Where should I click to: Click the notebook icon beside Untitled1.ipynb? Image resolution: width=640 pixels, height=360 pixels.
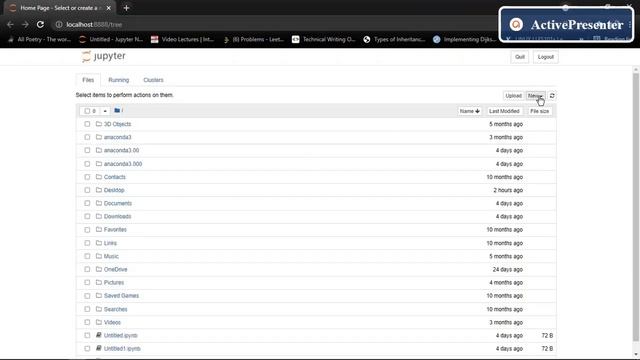[99, 348]
